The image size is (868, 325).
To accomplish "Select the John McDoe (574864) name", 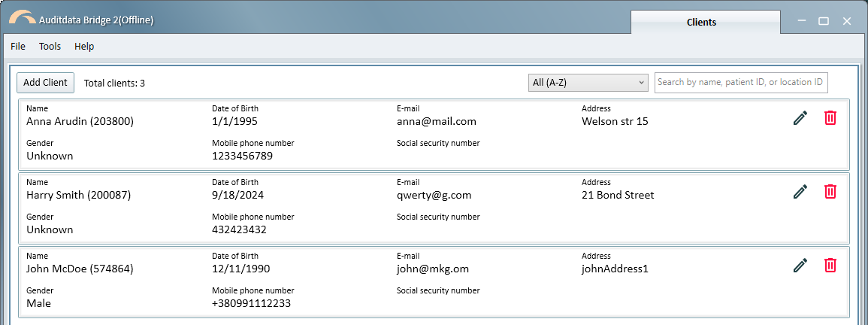I will click(x=80, y=269).
